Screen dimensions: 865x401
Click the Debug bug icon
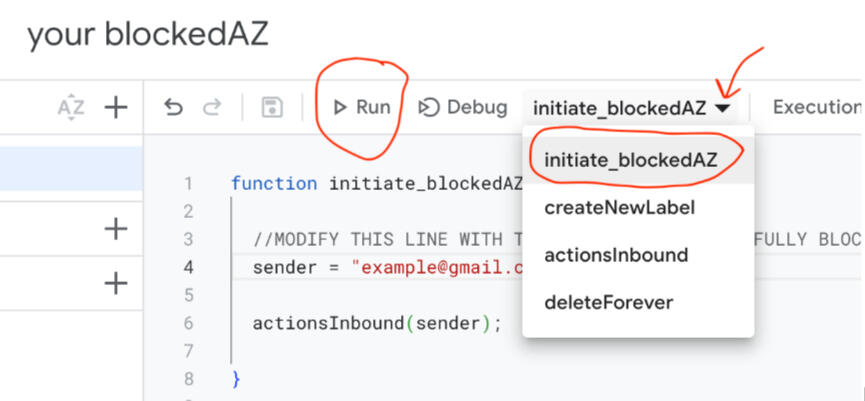[429, 107]
